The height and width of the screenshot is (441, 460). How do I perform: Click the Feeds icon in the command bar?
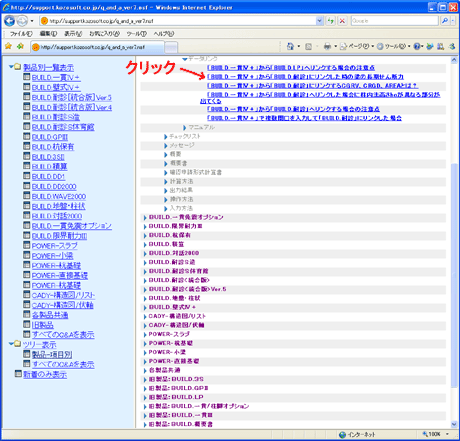pyautogui.click(x=308, y=47)
